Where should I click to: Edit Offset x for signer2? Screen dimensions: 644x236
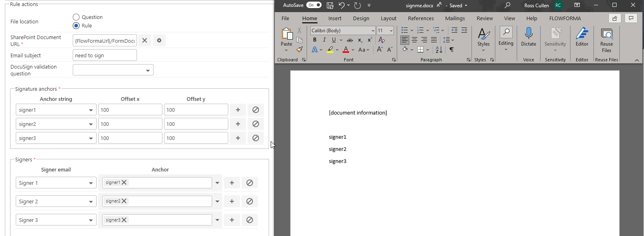(x=130, y=124)
